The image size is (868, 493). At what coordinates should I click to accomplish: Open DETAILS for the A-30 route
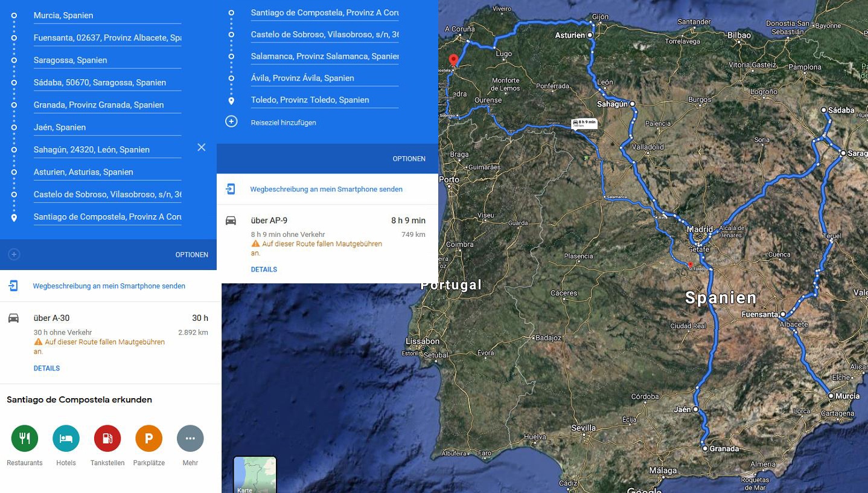46,369
